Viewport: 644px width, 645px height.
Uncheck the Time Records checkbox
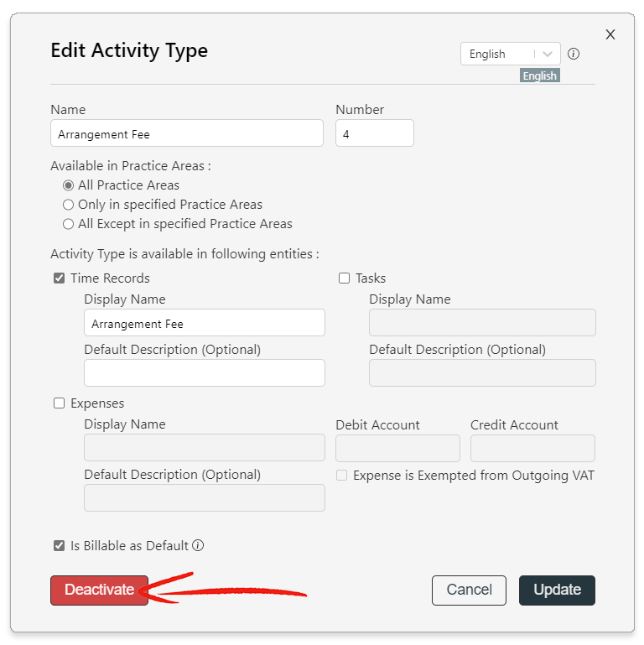[x=60, y=278]
